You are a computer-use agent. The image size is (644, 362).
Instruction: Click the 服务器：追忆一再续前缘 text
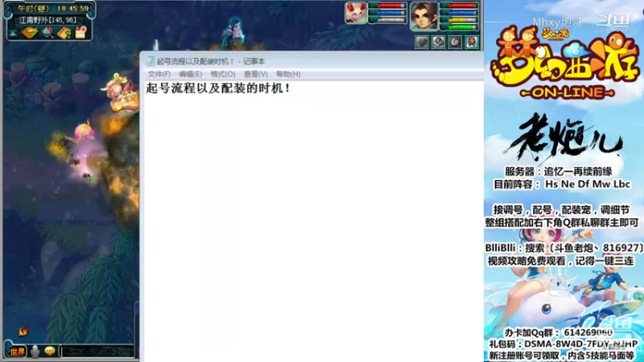(559, 171)
